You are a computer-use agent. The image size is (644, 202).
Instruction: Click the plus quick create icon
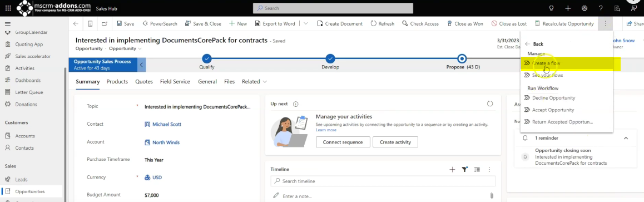(568, 8)
